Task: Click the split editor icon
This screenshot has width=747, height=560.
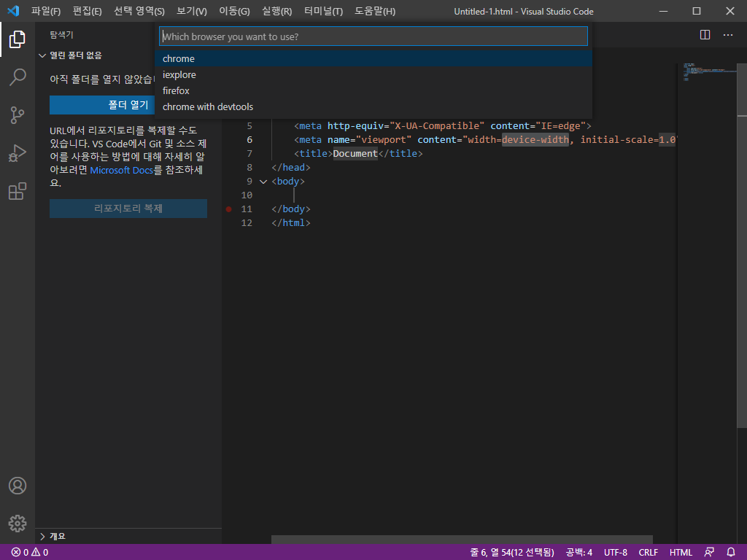Action: click(705, 35)
